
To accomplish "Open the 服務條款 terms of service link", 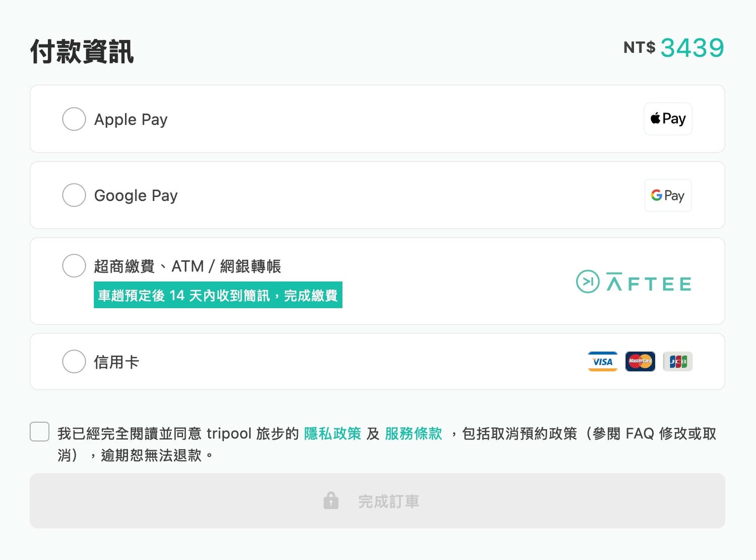I will [413, 434].
